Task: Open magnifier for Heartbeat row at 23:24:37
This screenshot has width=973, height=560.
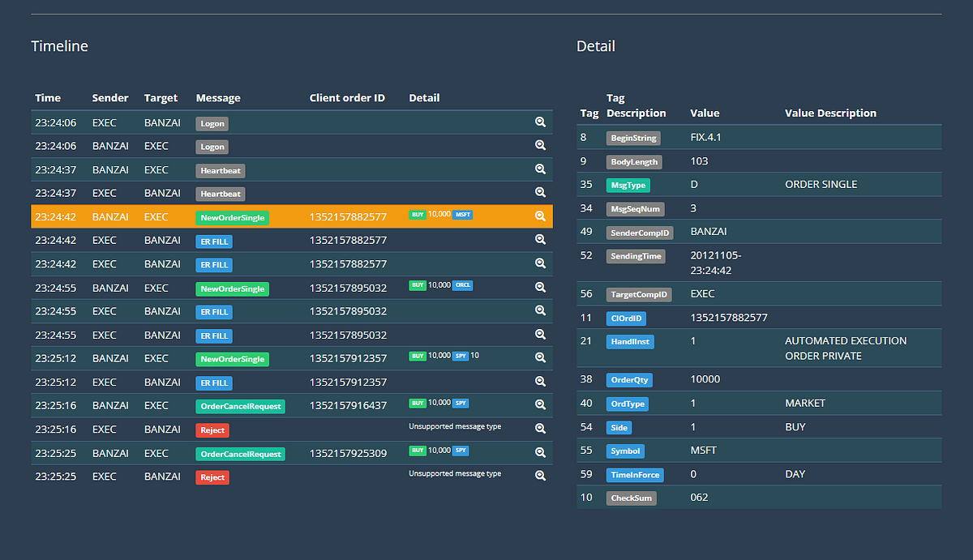Action: [540, 169]
